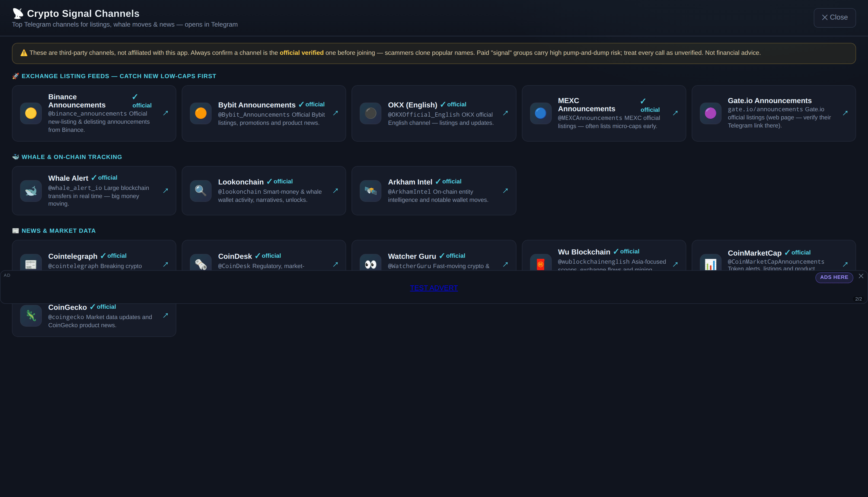
Task: Click the @cointelegraph handle text
Action: click(x=73, y=266)
